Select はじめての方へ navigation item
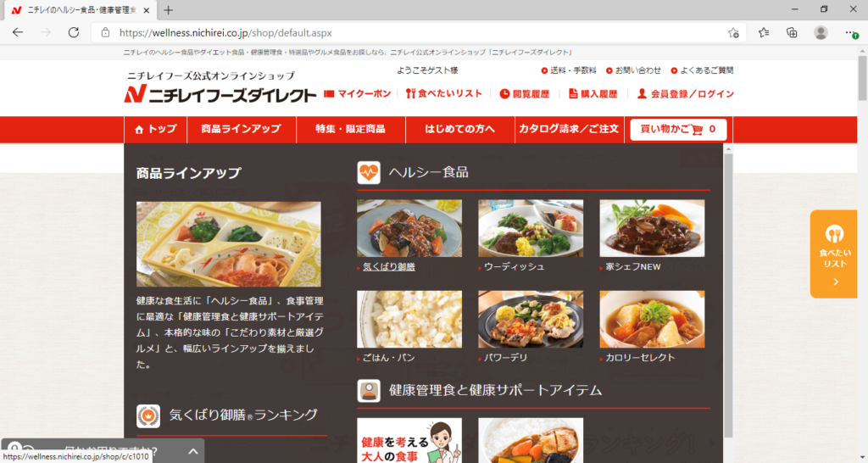Image resolution: width=868 pixels, height=463 pixels. 460,129
